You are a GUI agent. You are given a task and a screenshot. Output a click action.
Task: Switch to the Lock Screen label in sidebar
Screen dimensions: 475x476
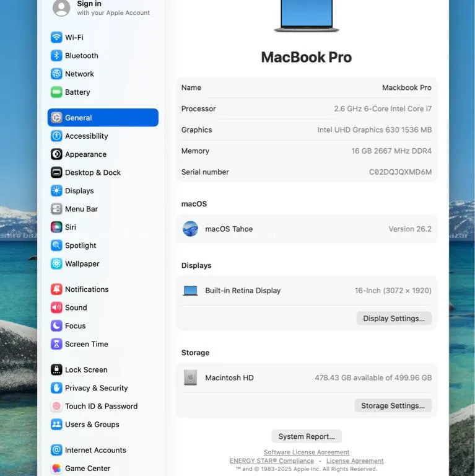(86, 370)
